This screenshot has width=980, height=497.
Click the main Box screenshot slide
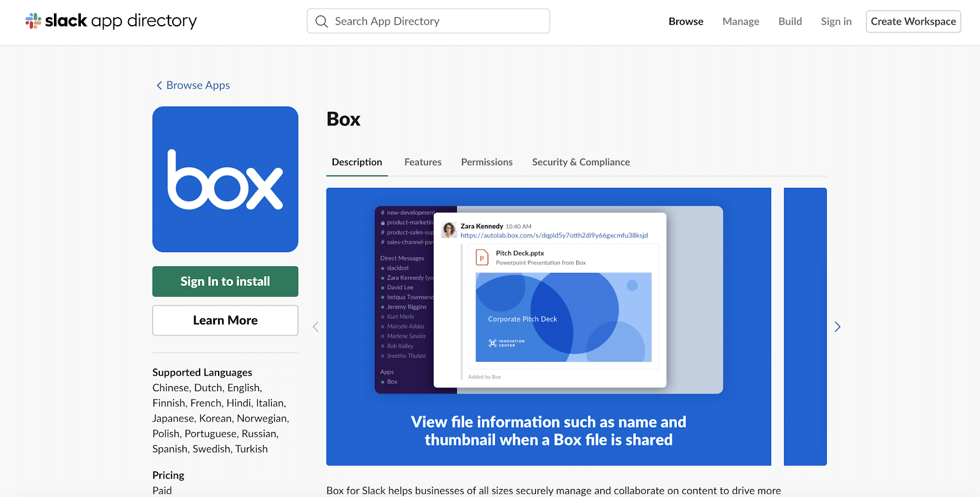pos(549,326)
